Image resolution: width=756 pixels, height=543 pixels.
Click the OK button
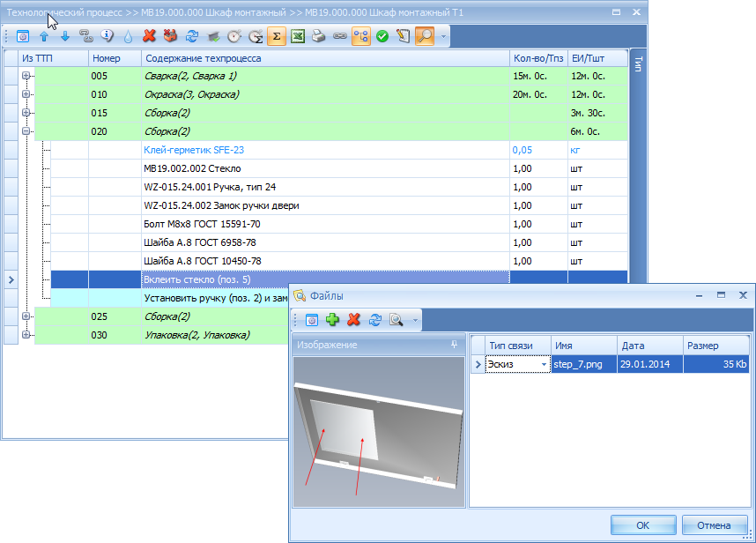point(642,525)
